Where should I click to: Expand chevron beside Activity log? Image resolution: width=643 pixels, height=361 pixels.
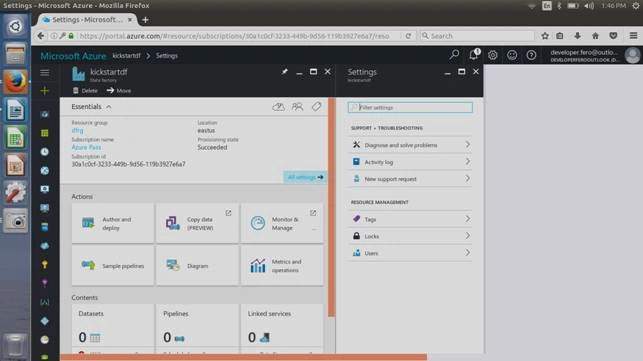point(467,162)
